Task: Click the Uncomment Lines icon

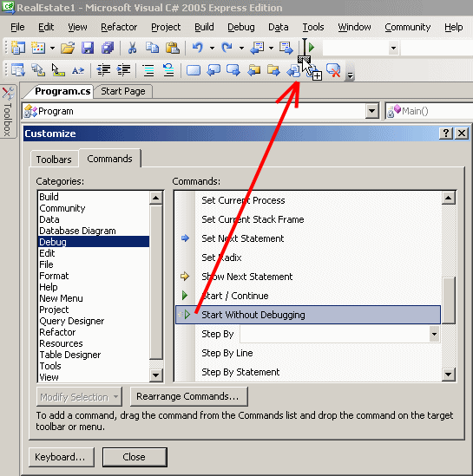Action: click(168, 70)
